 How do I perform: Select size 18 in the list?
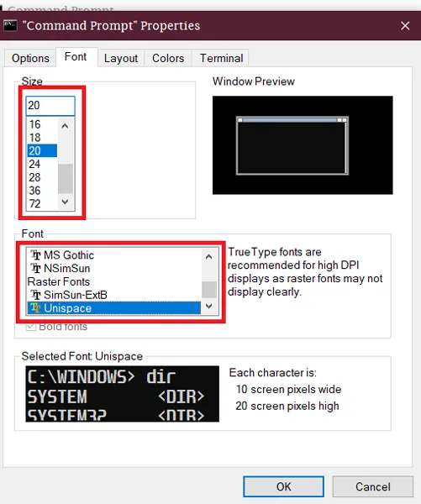pyautogui.click(x=42, y=138)
